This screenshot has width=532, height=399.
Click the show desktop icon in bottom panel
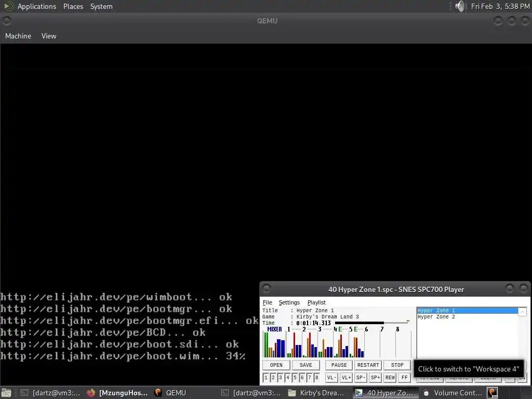(x=6, y=393)
